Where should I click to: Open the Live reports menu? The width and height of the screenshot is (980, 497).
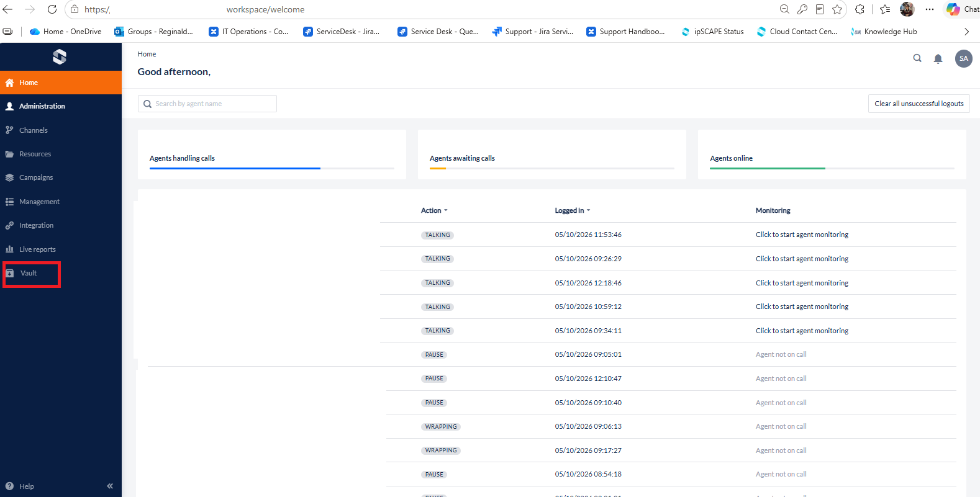(x=61, y=249)
